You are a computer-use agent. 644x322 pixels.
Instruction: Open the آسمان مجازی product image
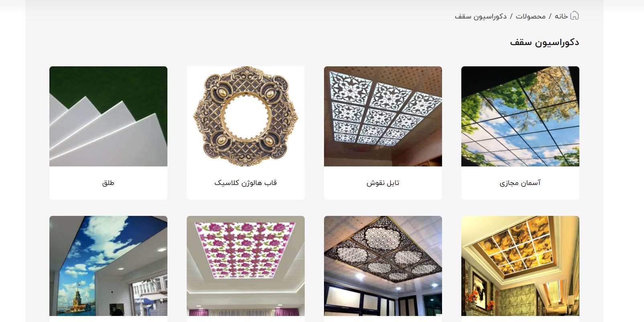click(520, 116)
